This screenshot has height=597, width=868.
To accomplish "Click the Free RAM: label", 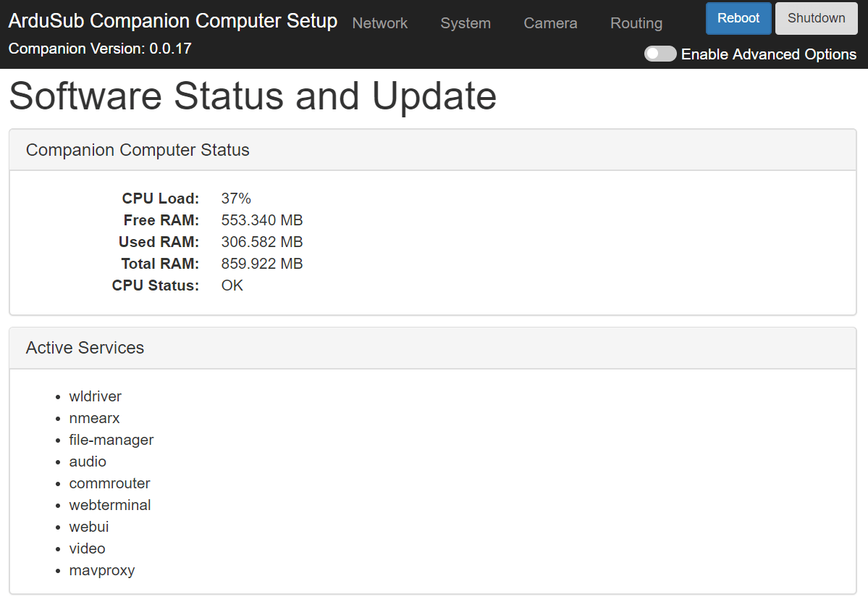I will pyautogui.click(x=161, y=220).
